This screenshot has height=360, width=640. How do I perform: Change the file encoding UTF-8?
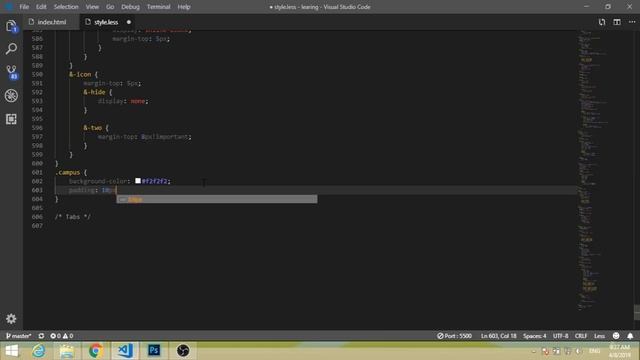pos(560,336)
